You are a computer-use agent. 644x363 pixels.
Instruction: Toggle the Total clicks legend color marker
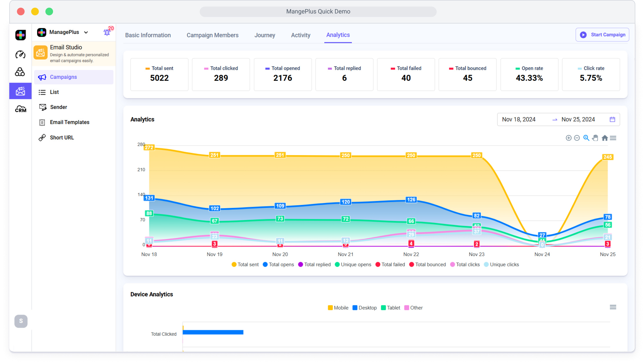(452, 264)
